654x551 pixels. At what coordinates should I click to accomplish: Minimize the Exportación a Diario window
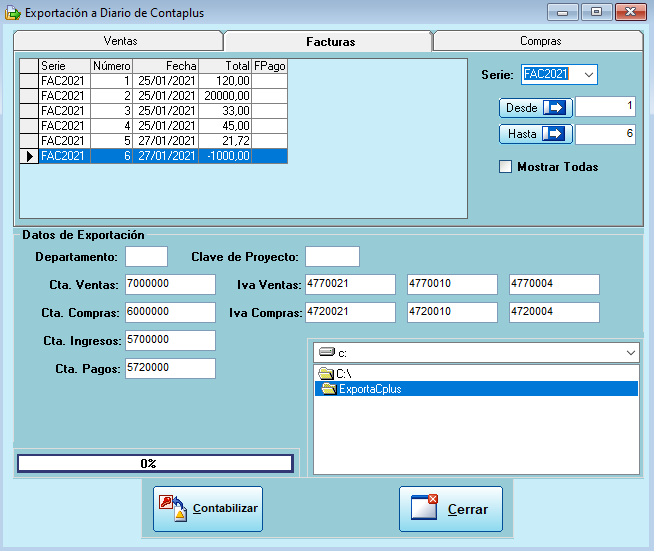tap(562, 13)
